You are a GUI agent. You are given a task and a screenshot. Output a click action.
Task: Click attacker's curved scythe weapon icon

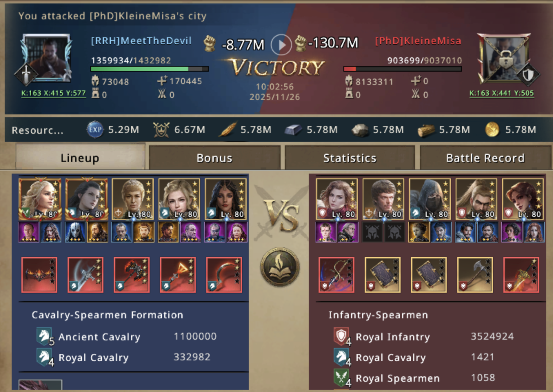pos(224,275)
